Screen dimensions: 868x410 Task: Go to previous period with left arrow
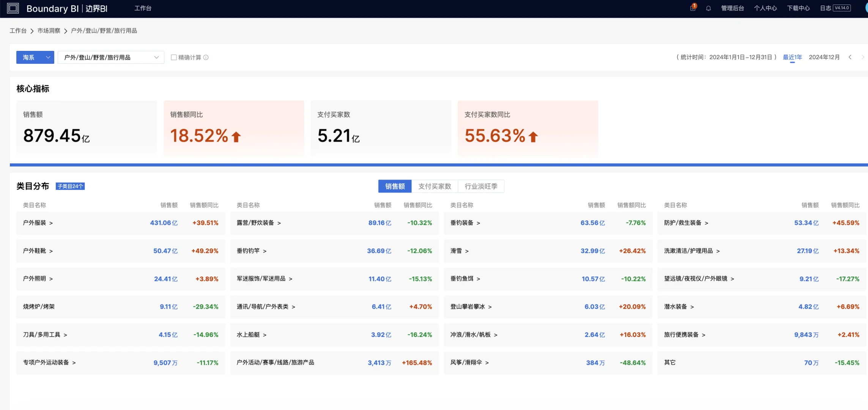click(850, 57)
